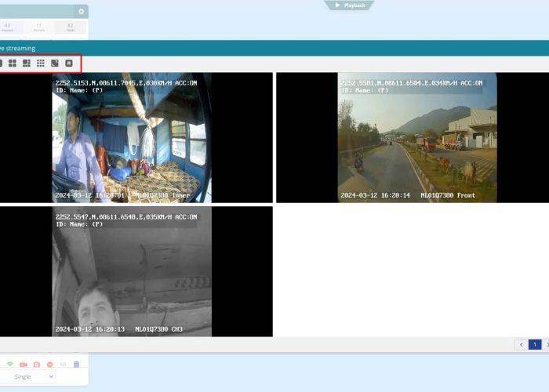
Task: Open the Playback tab at top
Action: point(350,5)
